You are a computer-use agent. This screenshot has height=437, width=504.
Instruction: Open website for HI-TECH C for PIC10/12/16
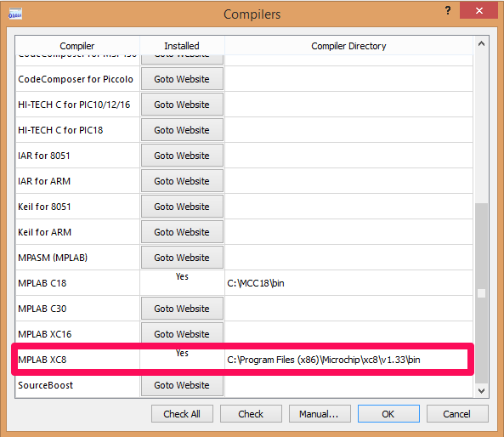click(x=182, y=105)
